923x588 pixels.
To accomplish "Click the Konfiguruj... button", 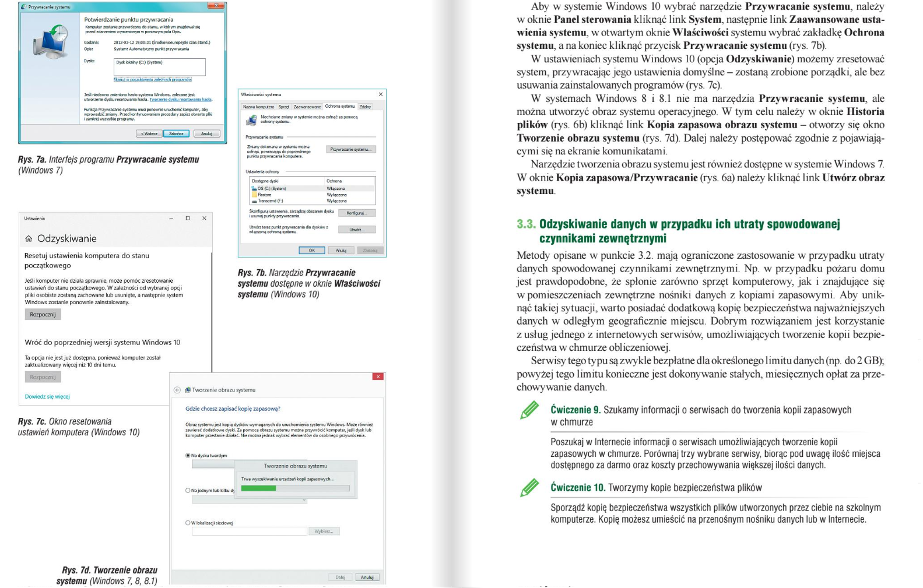I will [357, 213].
